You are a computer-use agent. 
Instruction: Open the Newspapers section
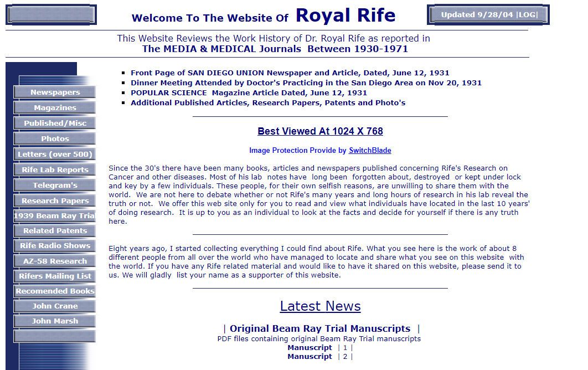coord(55,92)
